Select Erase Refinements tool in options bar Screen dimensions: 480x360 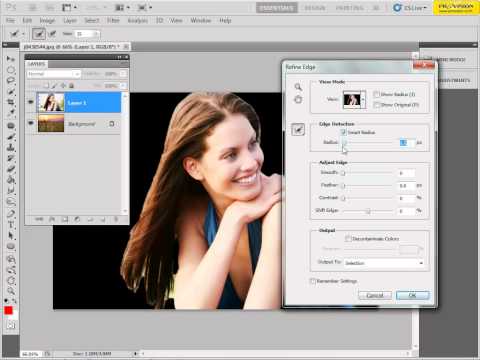click(52, 34)
